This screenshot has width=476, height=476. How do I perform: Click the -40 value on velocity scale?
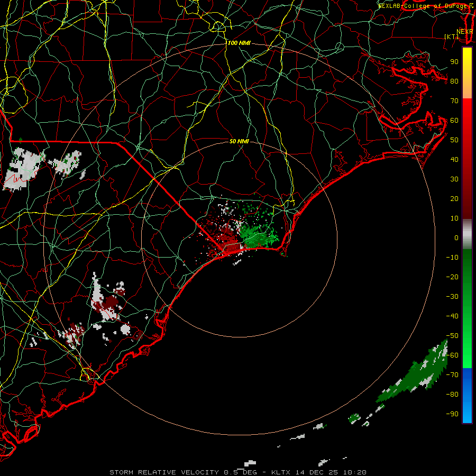pyautogui.click(x=452, y=316)
